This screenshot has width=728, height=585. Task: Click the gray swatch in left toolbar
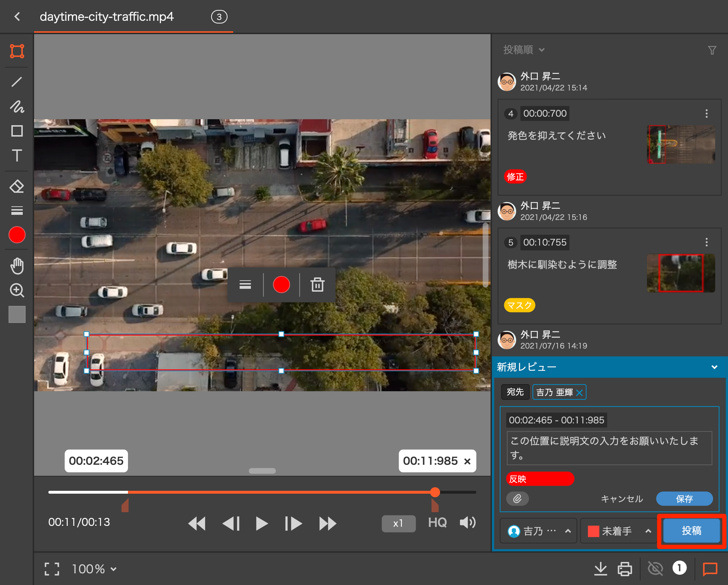coord(17,314)
